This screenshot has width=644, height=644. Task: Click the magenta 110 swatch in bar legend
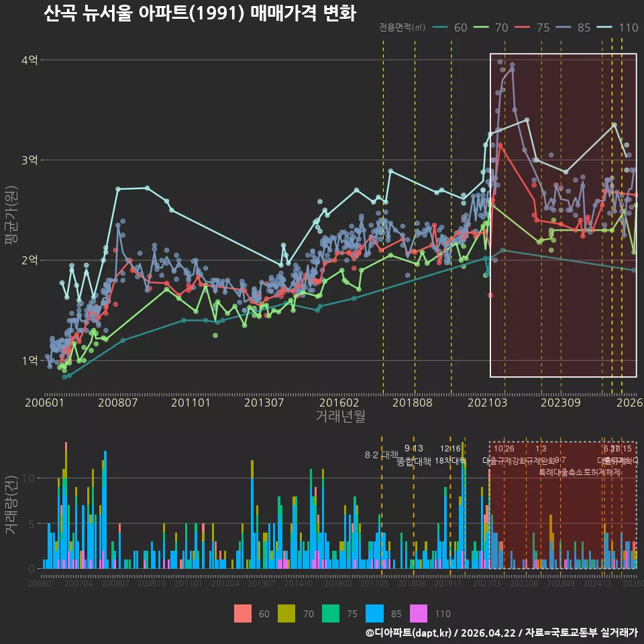(x=419, y=614)
